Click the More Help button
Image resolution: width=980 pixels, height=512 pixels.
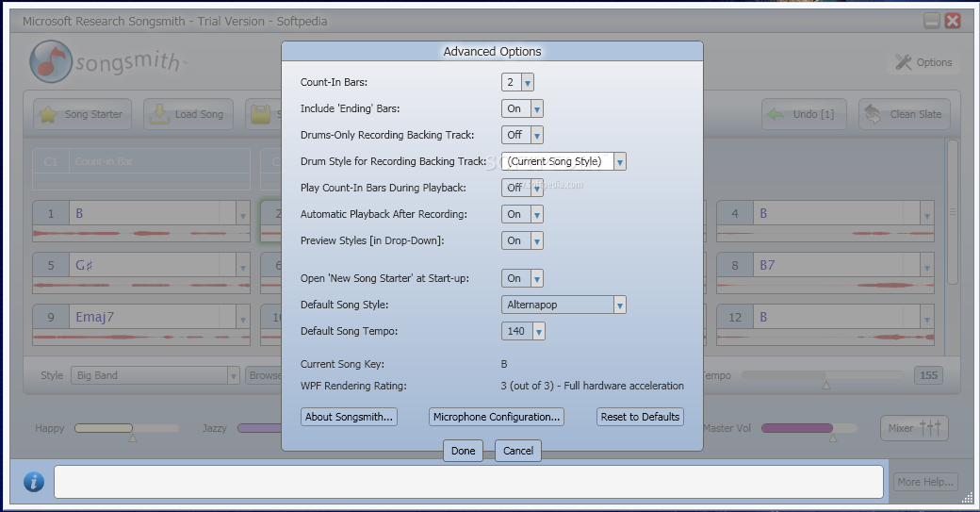coord(925,482)
